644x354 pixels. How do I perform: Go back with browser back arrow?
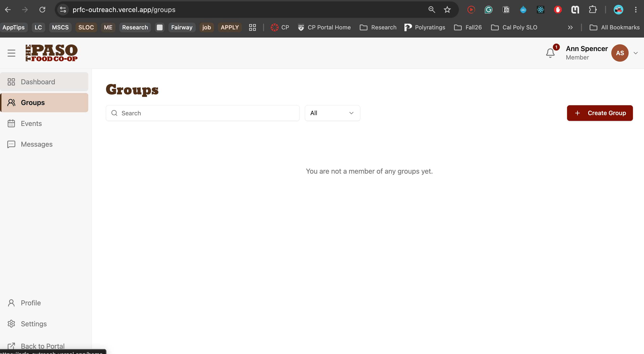pos(8,10)
